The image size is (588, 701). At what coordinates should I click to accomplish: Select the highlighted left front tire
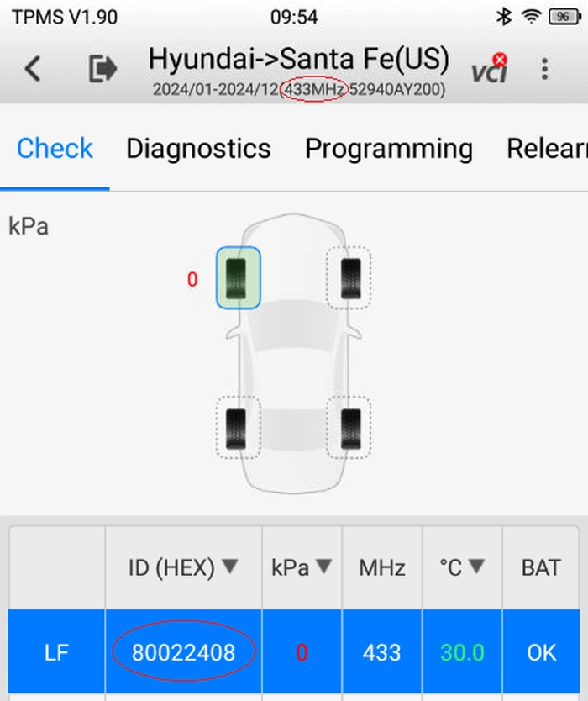click(239, 277)
